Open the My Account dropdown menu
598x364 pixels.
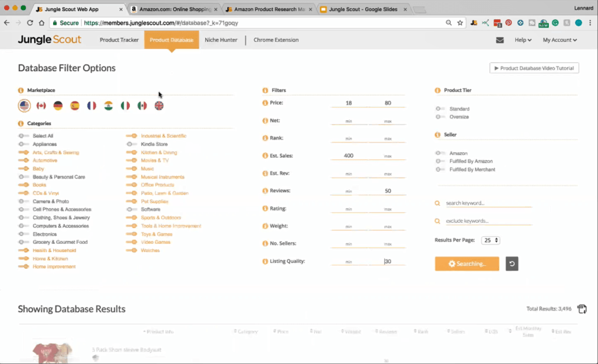[x=560, y=40]
